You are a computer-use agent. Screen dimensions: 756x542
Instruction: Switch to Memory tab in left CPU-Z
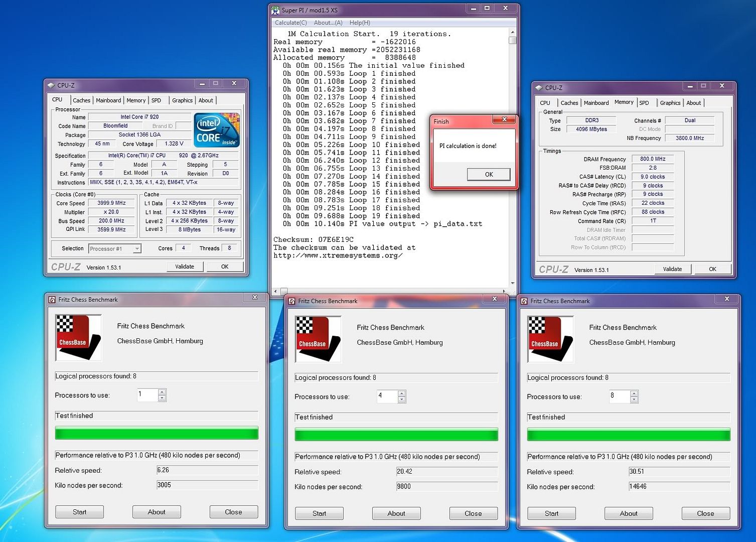136,100
